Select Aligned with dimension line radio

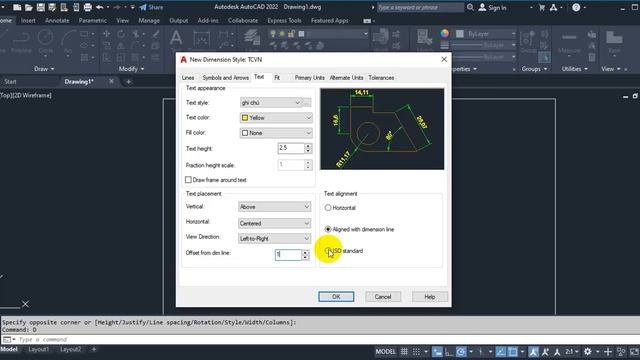point(328,229)
